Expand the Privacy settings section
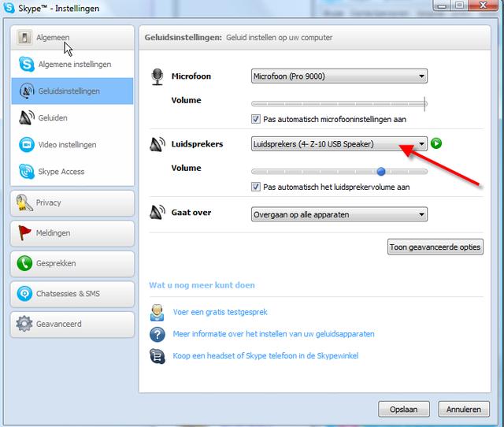The height and width of the screenshot is (427, 504). coord(72,203)
